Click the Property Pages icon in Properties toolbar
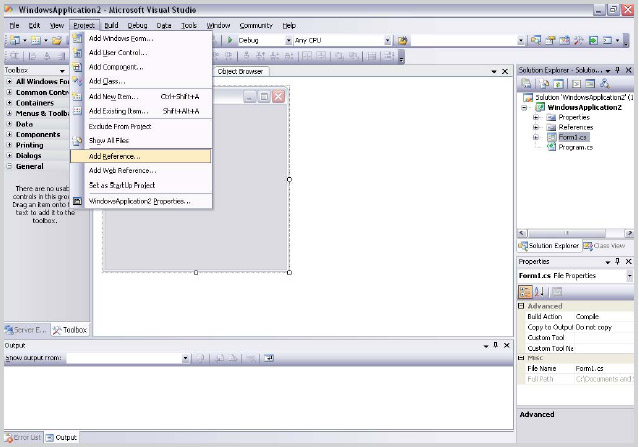Viewport: 639px width, 447px height. click(x=557, y=292)
